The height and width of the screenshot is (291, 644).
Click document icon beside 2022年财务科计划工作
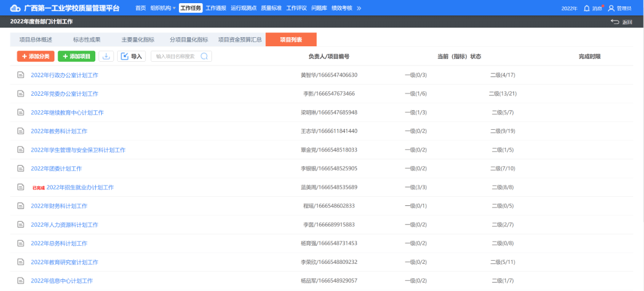[x=21, y=206]
